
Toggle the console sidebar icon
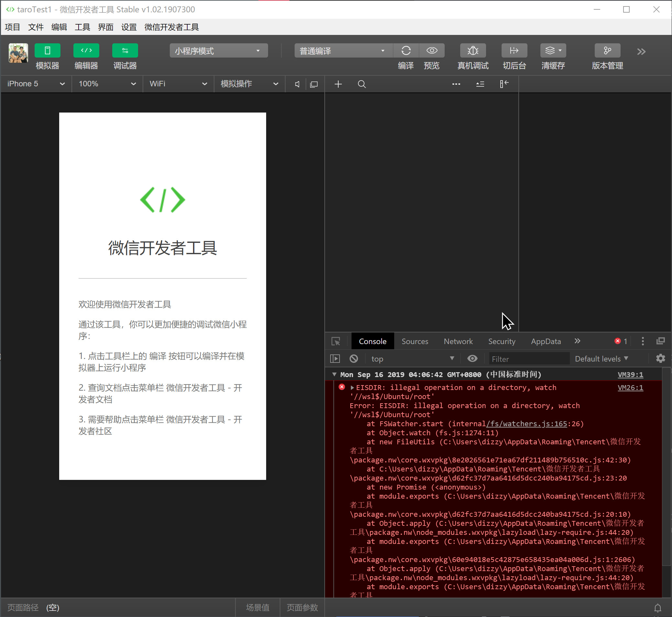pyautogui.click(x=335, y=359)
